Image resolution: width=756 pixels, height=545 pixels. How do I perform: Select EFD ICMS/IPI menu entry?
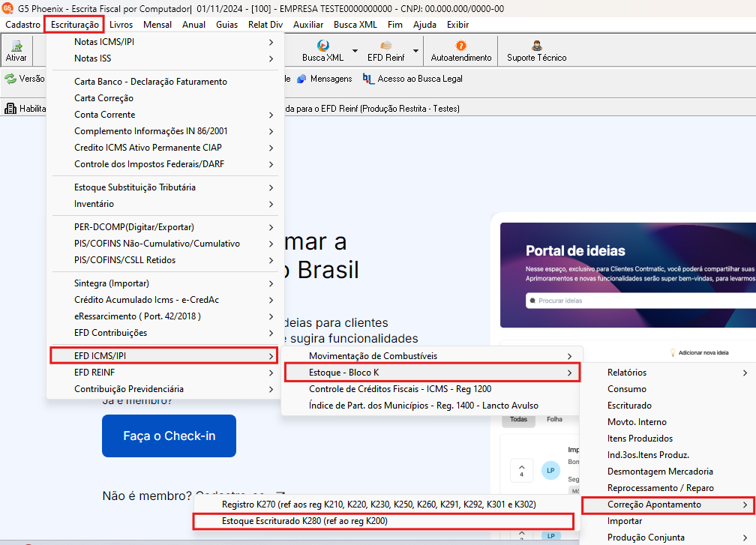point(164,356)
